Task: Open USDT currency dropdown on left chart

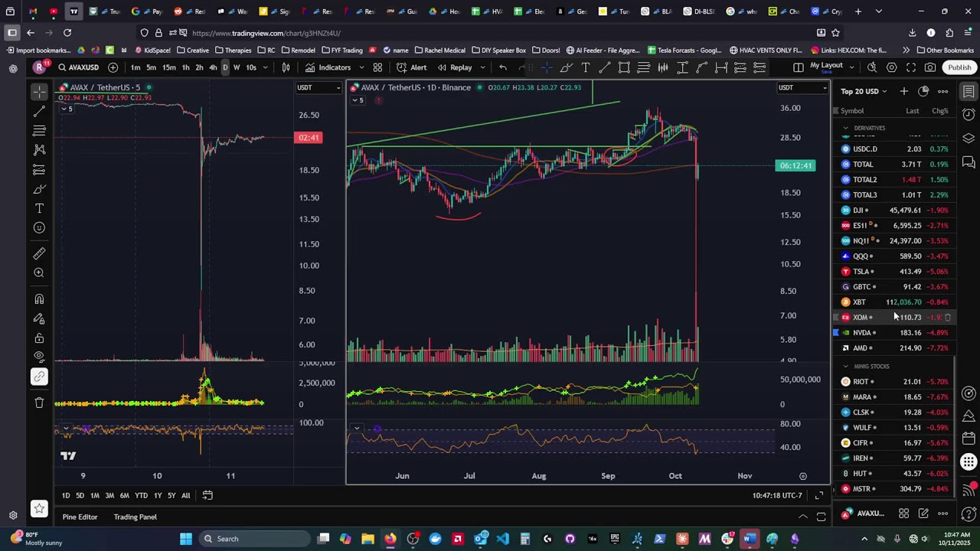Action: click(x=318, y=88)
